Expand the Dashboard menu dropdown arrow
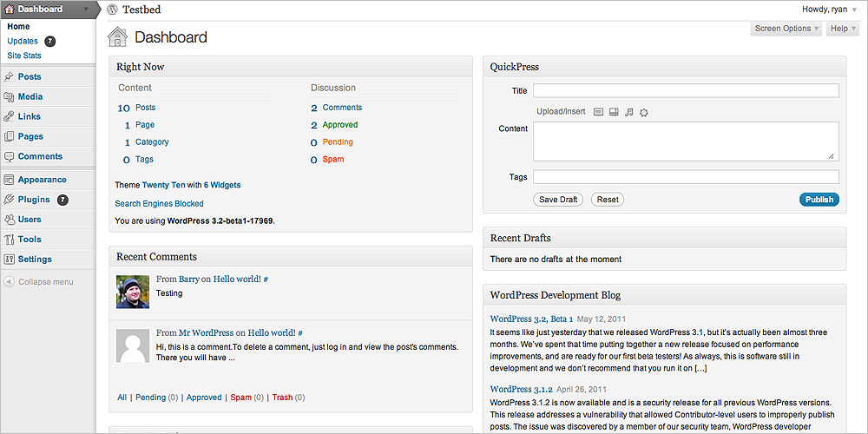Viewport: 868px width, 434px height. [85, 10]
